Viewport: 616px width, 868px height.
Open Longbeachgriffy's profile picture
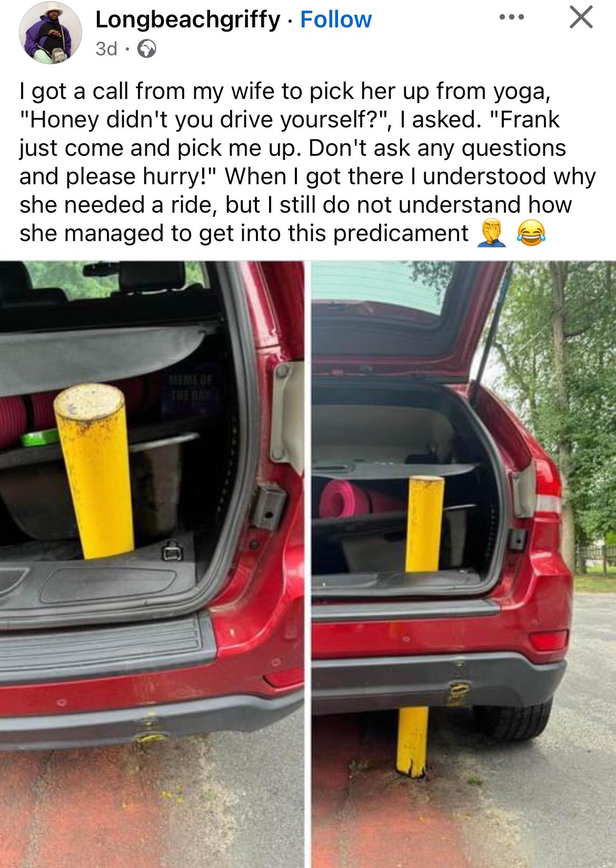(x=50, y=33)
